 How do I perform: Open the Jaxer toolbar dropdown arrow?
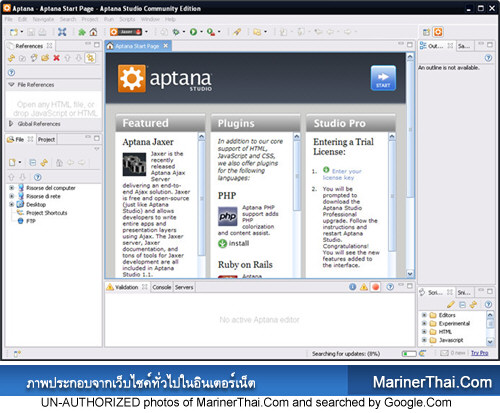(x=146, y=32)
